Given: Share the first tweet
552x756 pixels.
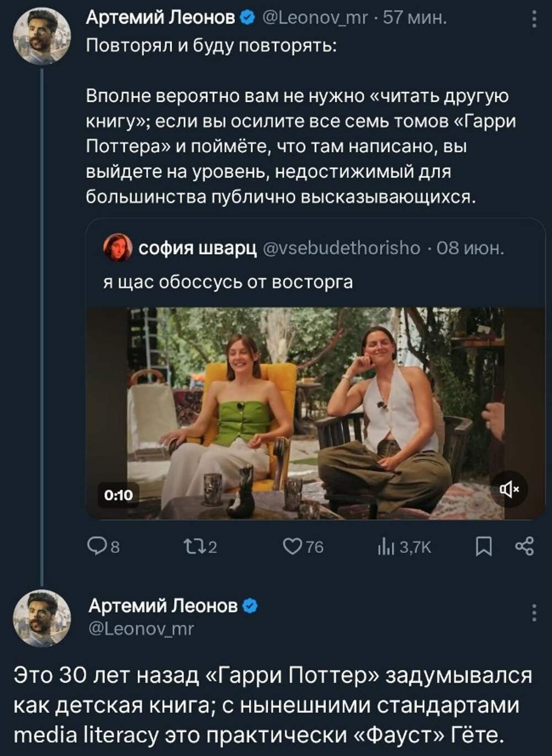Looking at the screenshot, I should pos(524,546).
